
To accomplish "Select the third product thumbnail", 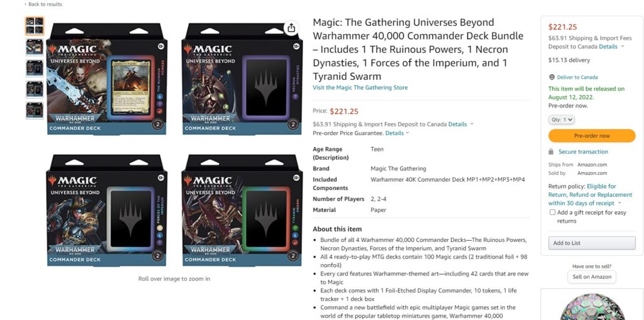I will [x=35, y=68].
